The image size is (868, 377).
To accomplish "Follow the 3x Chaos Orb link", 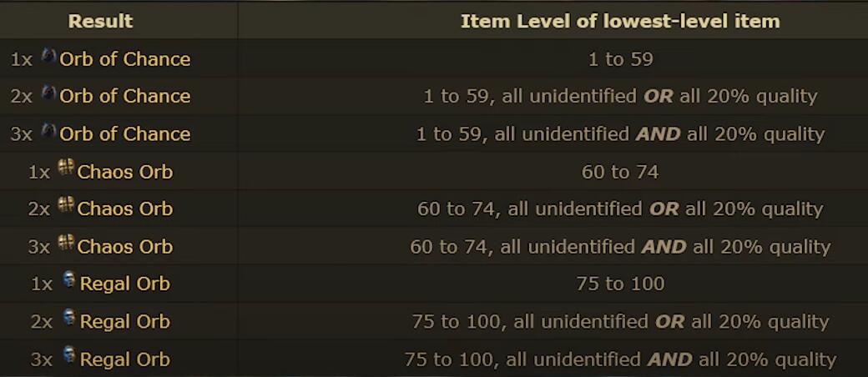I will pyautogui.click(x=125, y=246).
